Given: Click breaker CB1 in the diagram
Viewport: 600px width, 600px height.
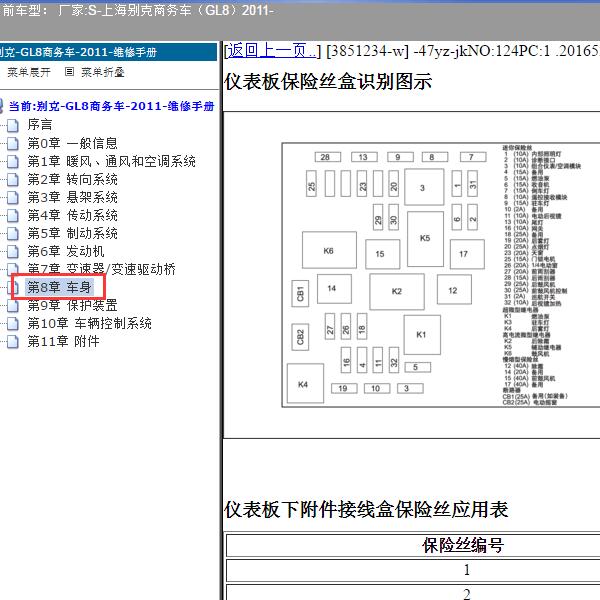Looking at the screenshot, I should [300, 293].
